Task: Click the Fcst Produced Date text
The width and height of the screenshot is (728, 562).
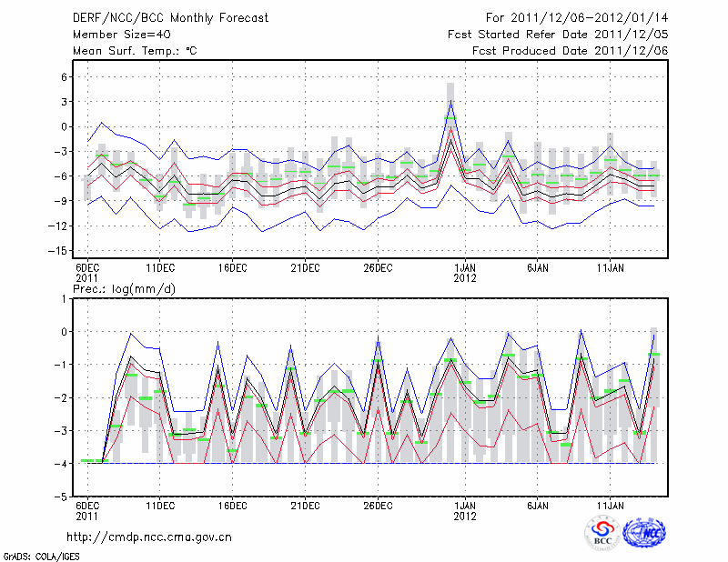Action: coord(570,51)
